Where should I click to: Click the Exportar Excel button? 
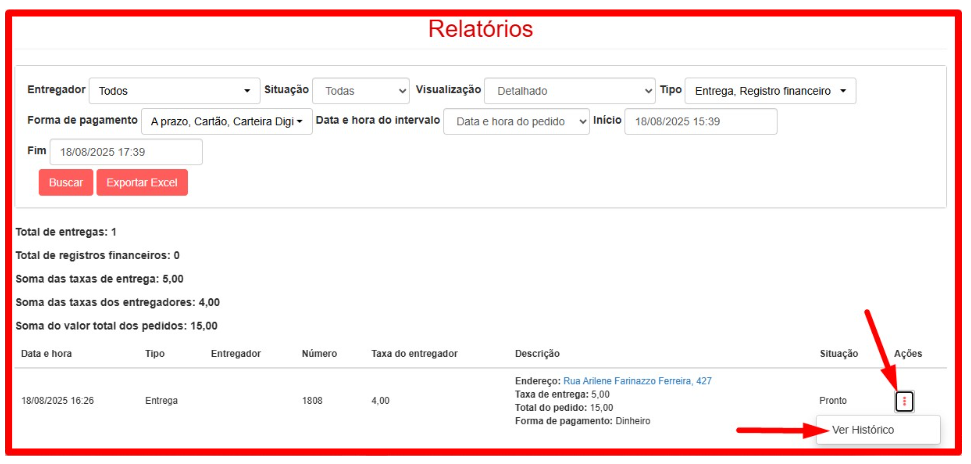coord(142,183)
